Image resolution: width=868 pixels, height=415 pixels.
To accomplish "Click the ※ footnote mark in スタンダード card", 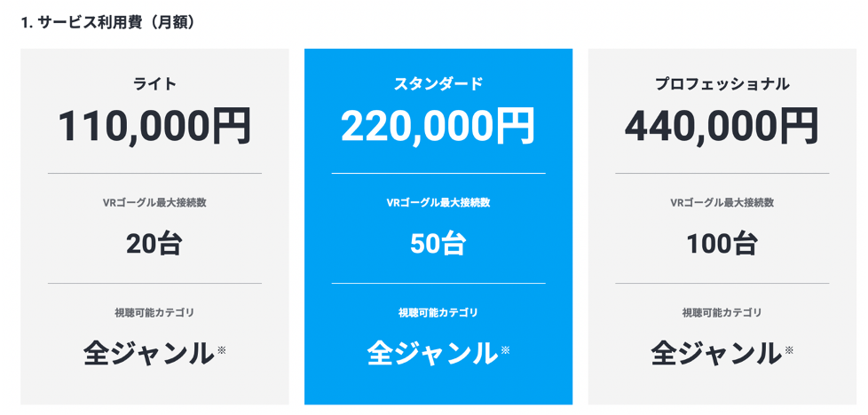I will pyautogui.click(x=505, y=349).
